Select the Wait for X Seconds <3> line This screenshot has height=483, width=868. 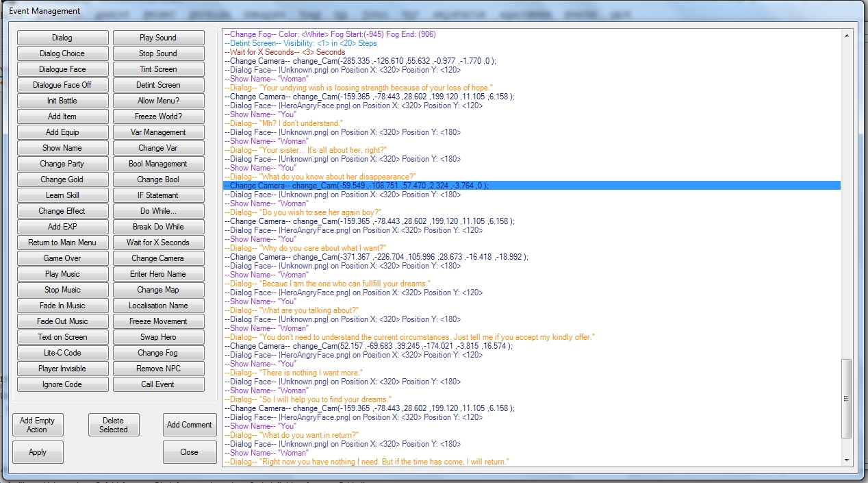click(532, 52)
